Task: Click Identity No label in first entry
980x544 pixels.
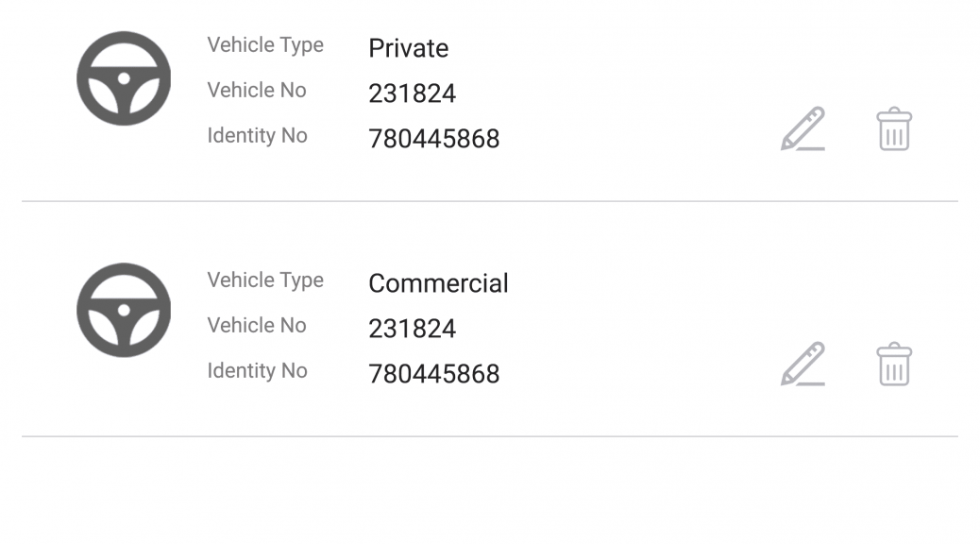Action: (258, 136)
